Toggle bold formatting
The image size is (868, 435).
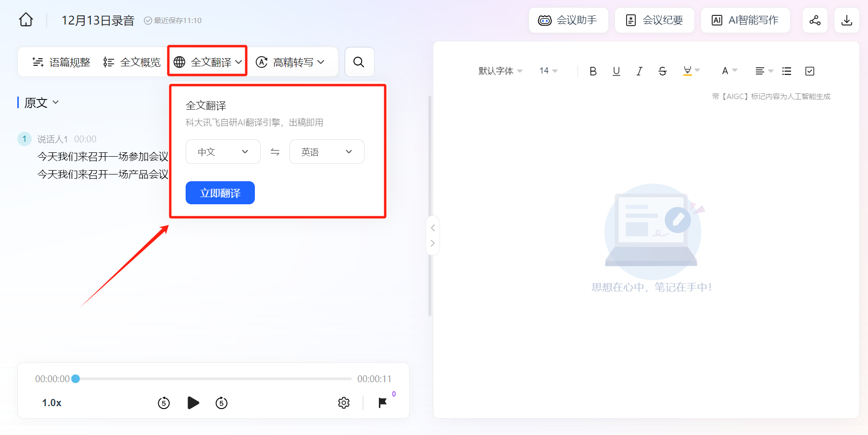click(593, 71)
